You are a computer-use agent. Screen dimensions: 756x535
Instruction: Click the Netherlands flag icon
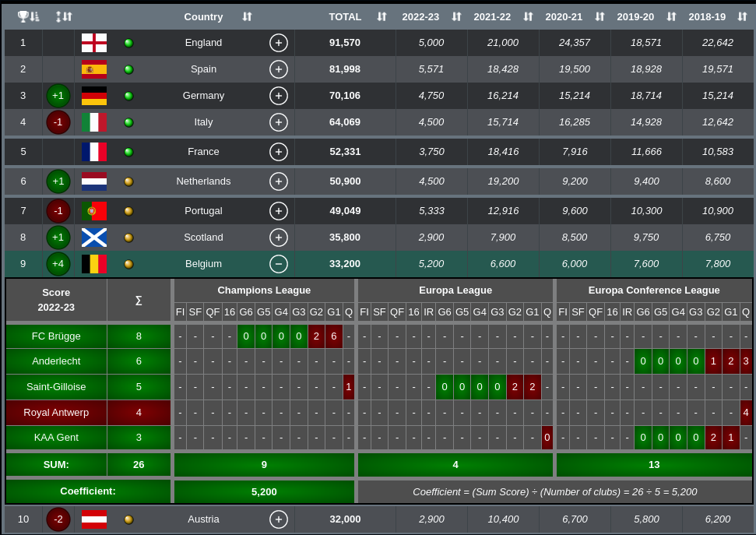(94, 181)
